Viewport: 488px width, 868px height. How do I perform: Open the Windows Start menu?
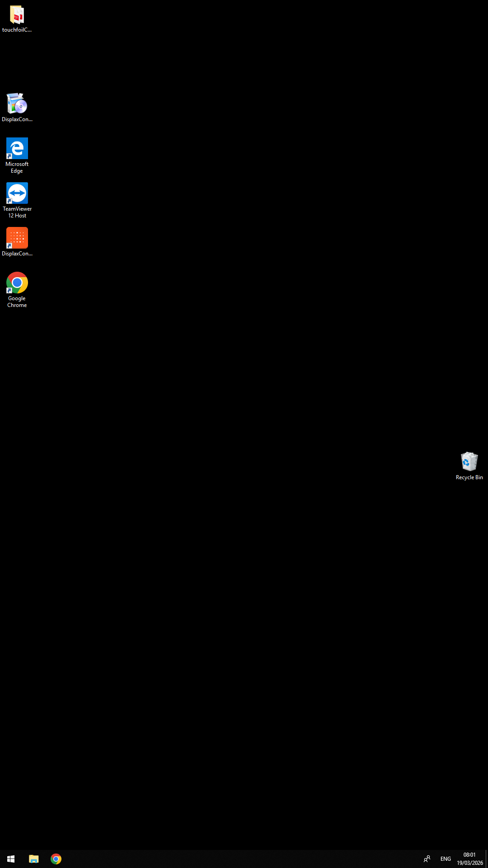[x=11, y=859]
